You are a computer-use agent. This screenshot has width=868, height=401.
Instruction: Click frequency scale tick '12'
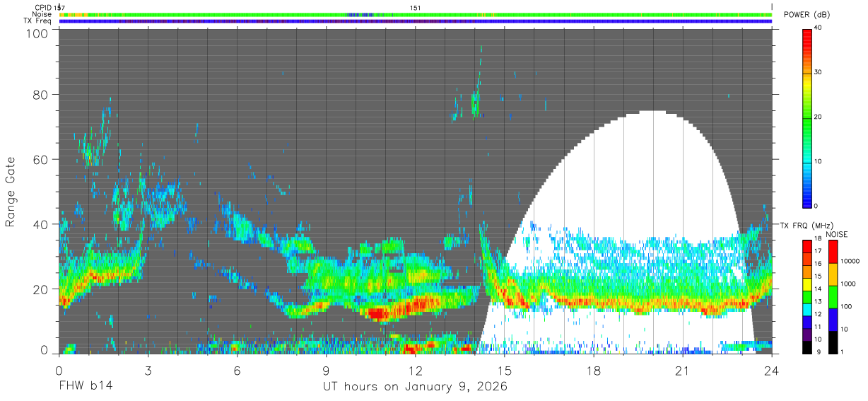pos(819,314)
